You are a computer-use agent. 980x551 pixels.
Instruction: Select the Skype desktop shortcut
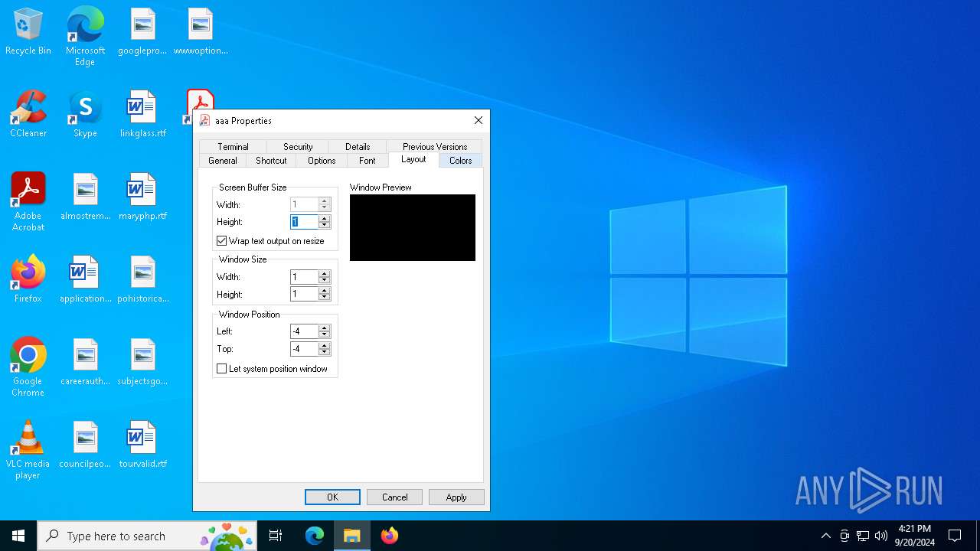pyautogui.click(x=85, y=115)
